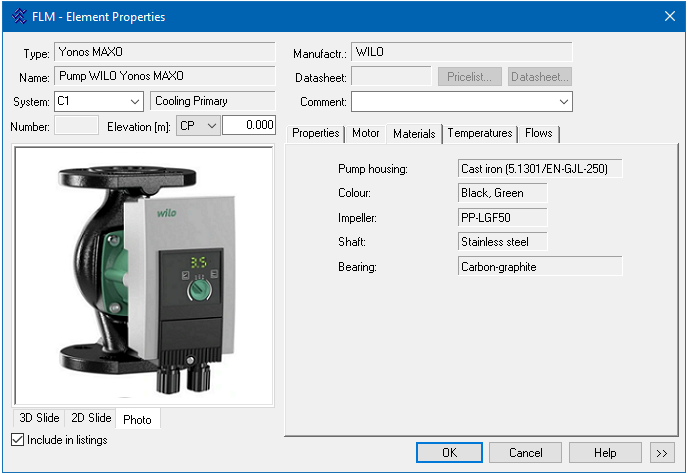
Task: Select the Flows tab
Action: coord(539,134)
